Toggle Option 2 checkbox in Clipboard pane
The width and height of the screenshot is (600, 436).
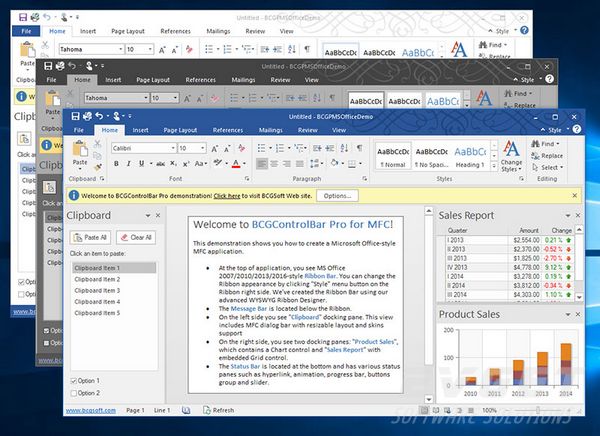pyautogui.click(x=73, y=393)
